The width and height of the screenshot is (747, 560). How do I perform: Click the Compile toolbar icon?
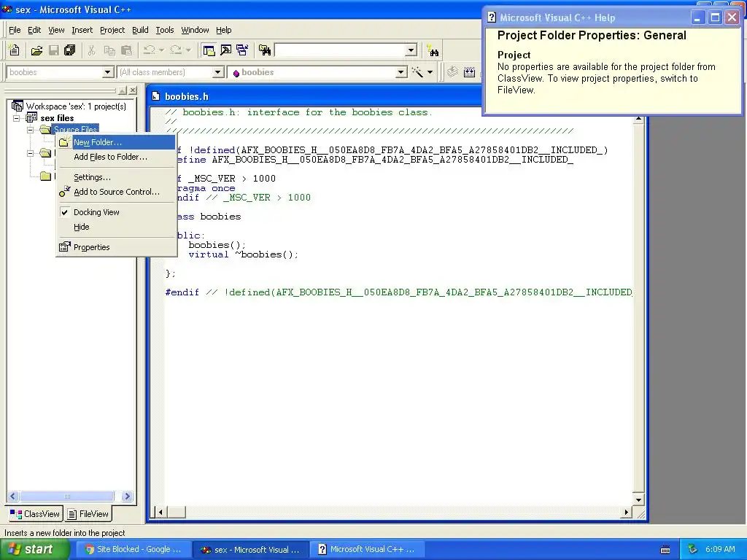click(x=452, y=72)
